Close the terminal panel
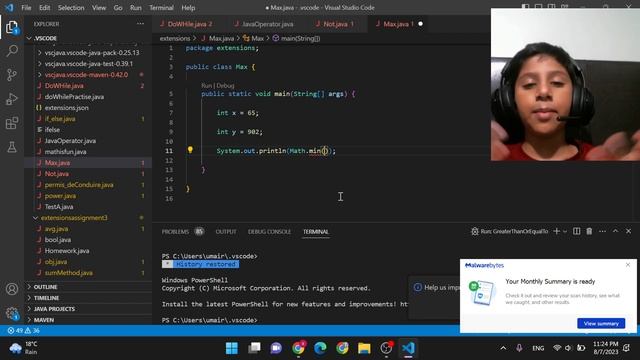The image size is (640, 360). [629, 231]
